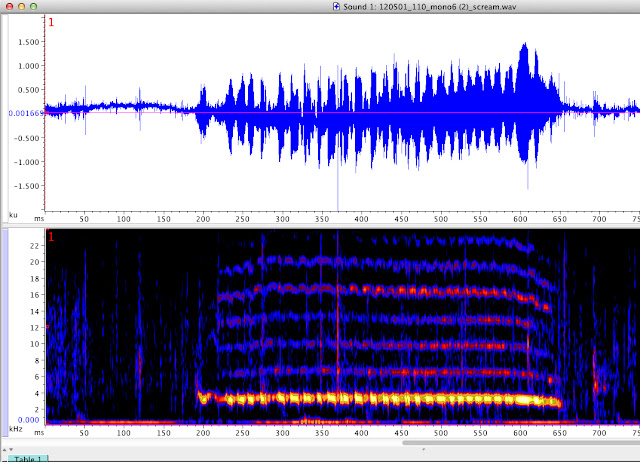This screenshot has height=462, width=640.
Task: Click the 'kHz' unit label on spectrogram axis
Action: point(16,429)
